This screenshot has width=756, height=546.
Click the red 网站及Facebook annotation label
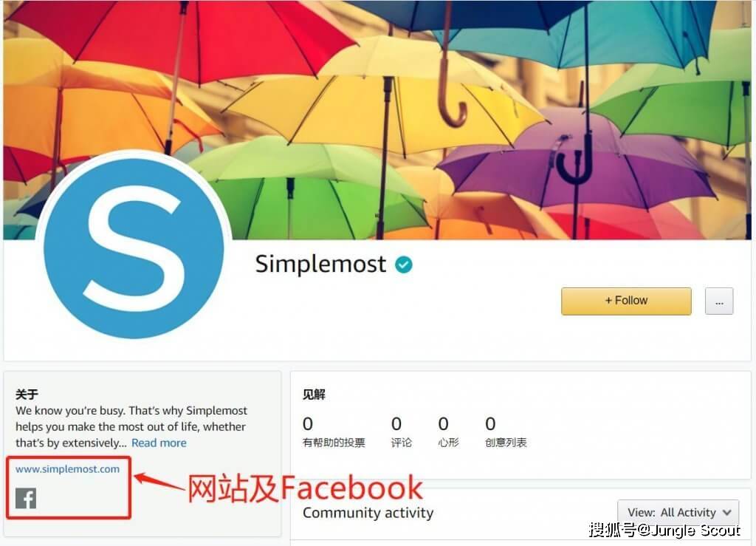click(305, 488)
